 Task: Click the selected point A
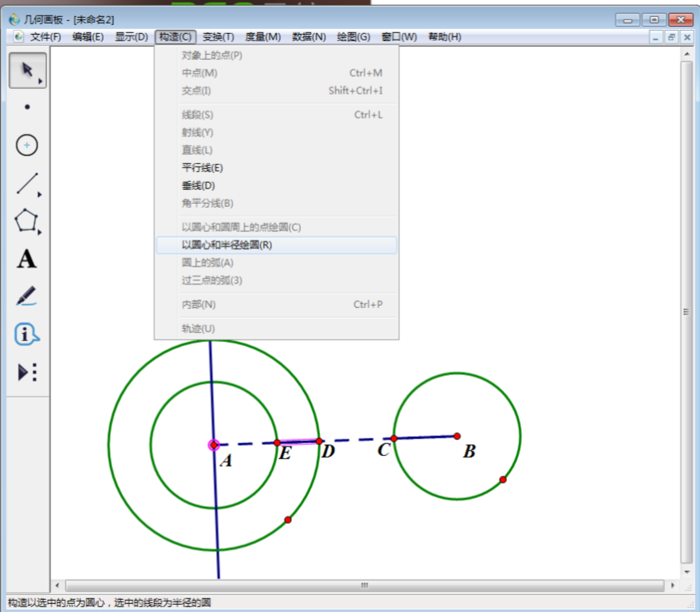(x=214, y=445)
